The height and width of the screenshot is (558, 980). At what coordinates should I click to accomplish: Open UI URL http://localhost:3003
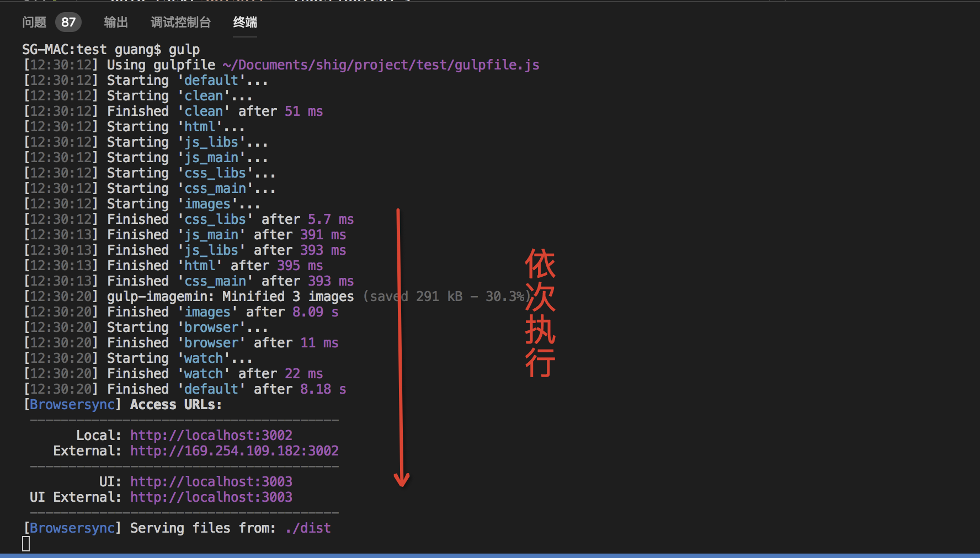211,482
